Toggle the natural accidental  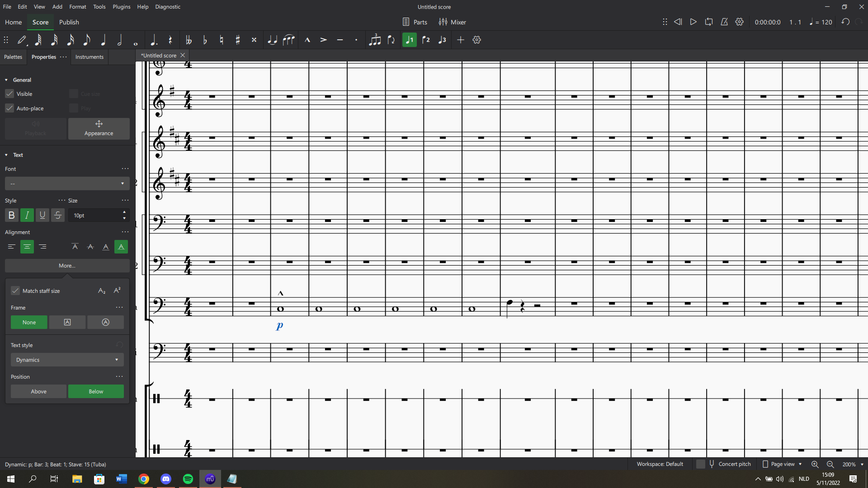[221, 40]
